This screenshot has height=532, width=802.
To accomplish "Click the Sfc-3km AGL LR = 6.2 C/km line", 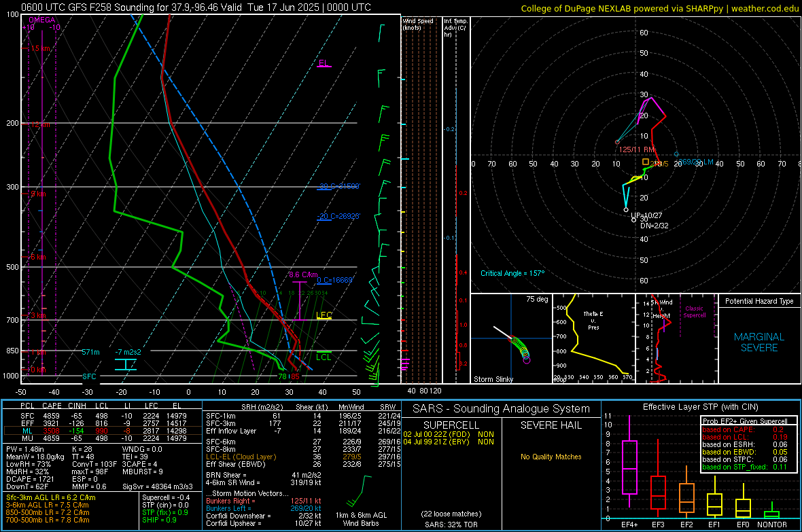I will tap(51, 497).
